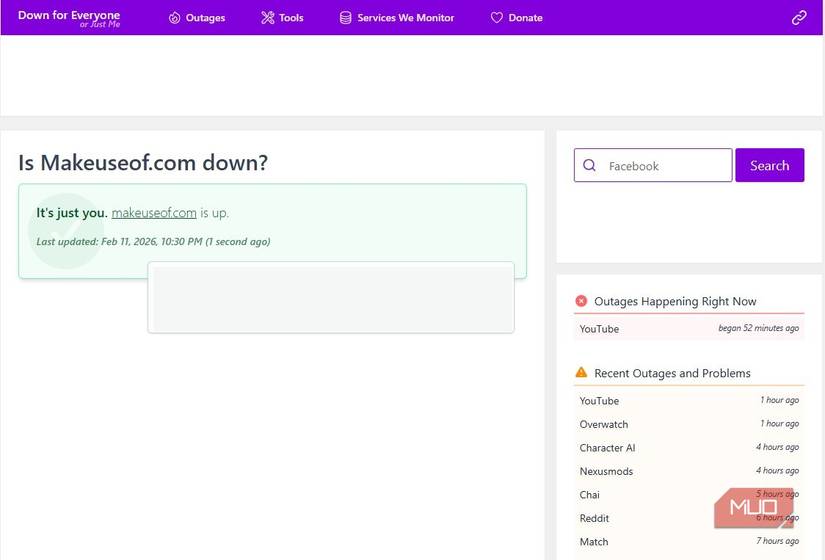Click the Outages Happening Right Now heading

675,301
